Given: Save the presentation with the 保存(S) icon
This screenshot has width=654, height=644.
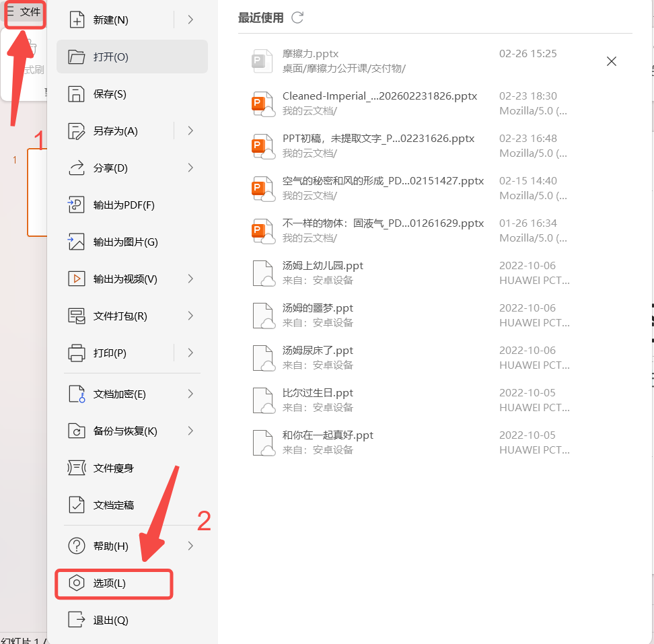Looking at the screenshot, I should point(77,94).
